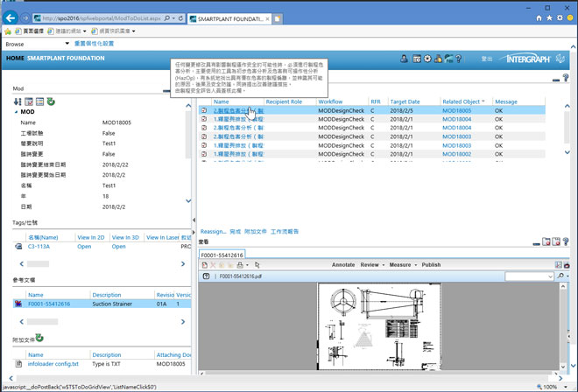Click tag icon beside C3-113A
578x392 pixels.
pyautogui.click(x=18, y=247)
